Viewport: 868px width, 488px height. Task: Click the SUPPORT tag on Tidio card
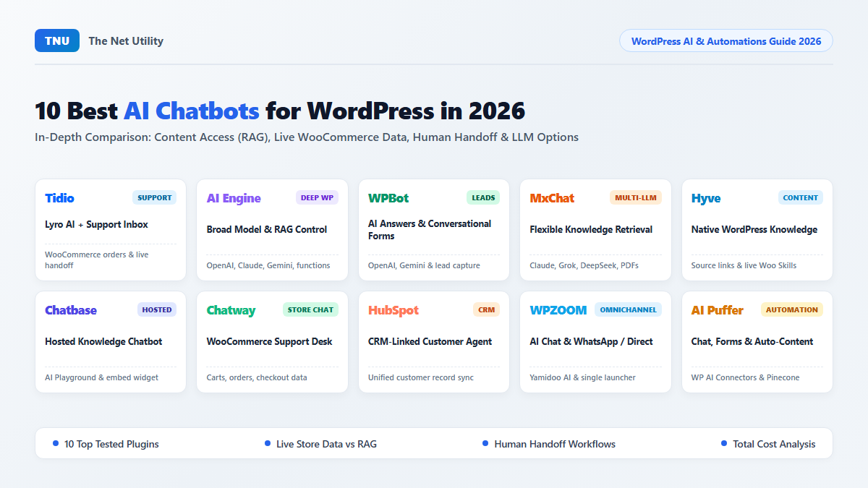click(154, 197)
